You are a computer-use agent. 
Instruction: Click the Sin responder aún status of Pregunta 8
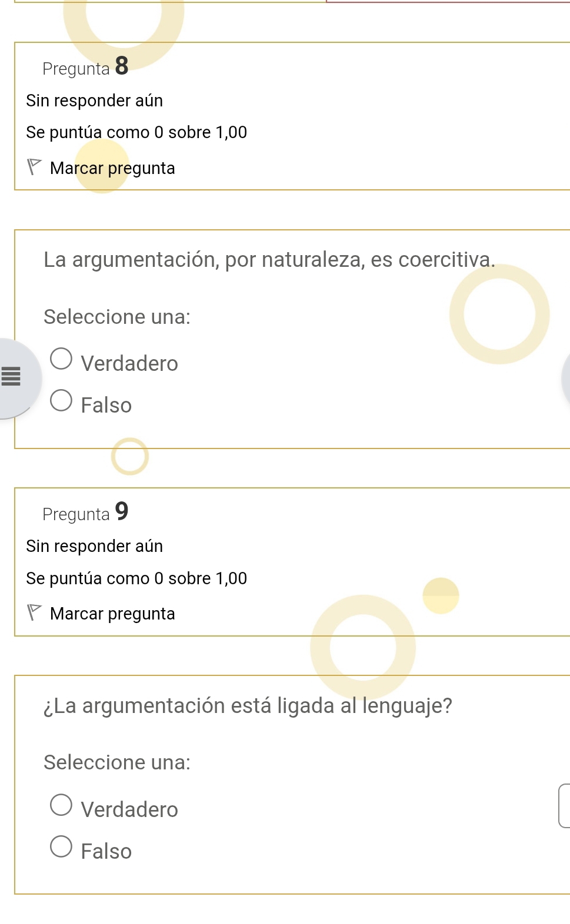95,101
